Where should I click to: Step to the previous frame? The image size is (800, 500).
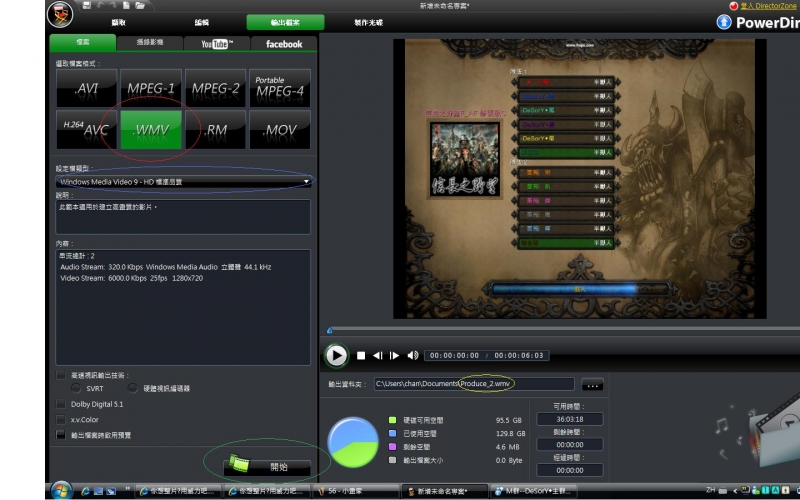[x=378, y=356]
